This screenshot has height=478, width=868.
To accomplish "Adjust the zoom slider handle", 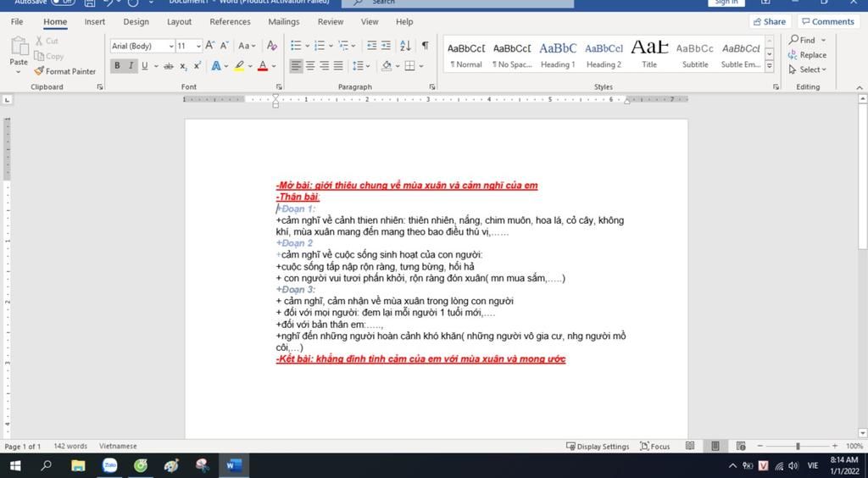I will (x=798, y=446).
